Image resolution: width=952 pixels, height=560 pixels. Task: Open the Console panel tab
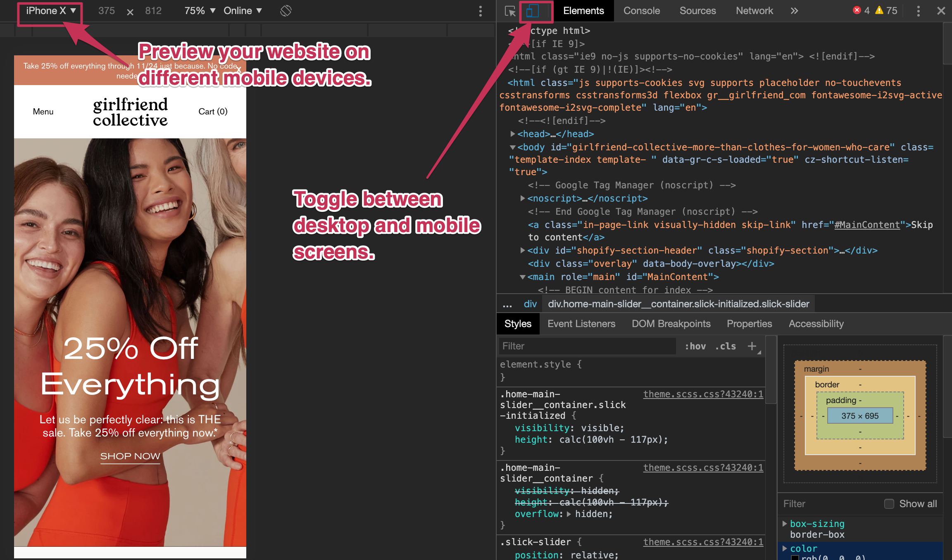click(641, 11)
